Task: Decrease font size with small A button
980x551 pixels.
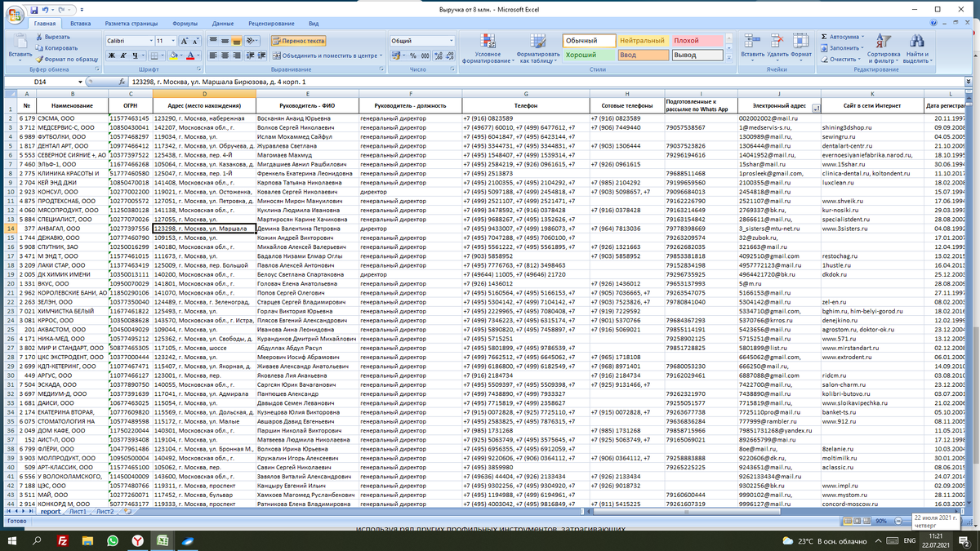Action: point(196,41)
